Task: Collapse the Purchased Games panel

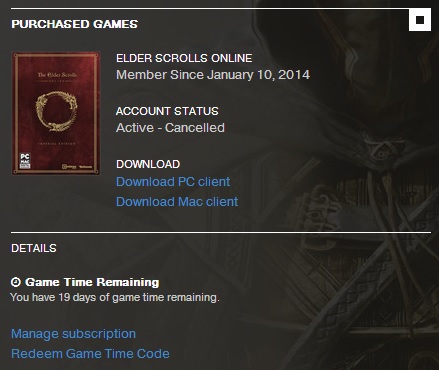Action: [x=420, y=20]
